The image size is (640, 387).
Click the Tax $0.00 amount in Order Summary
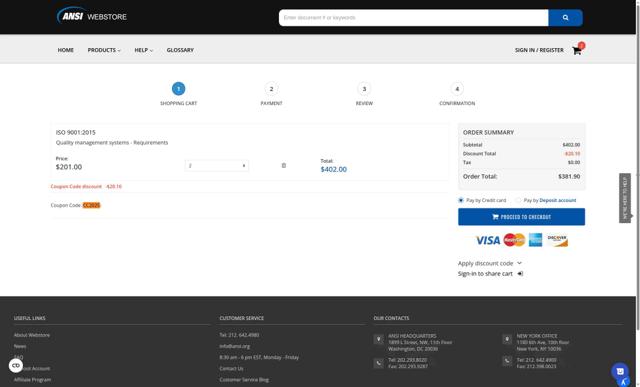tap(574, 162)
